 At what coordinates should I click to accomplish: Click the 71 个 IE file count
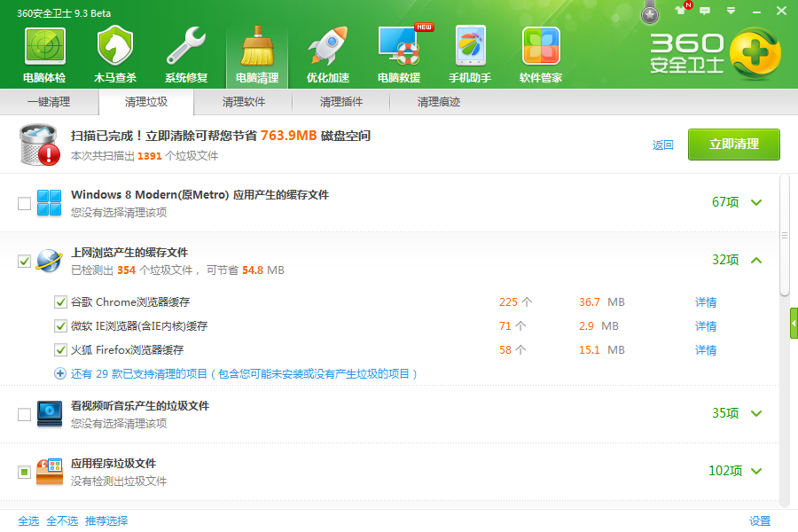[x=512, y=325]
